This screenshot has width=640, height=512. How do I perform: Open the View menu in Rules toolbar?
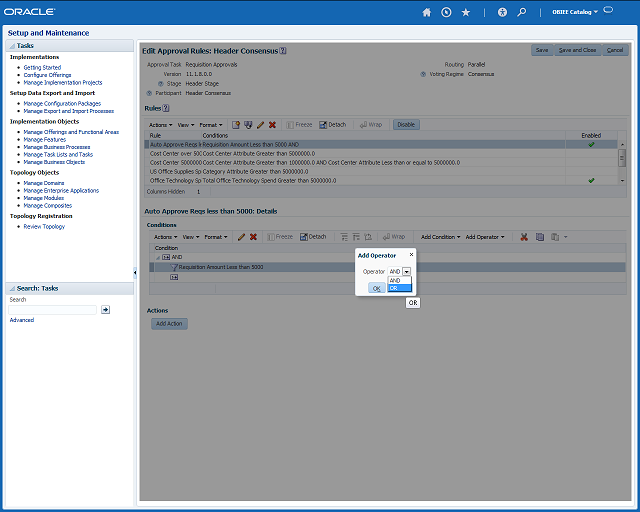coord(186,125)
